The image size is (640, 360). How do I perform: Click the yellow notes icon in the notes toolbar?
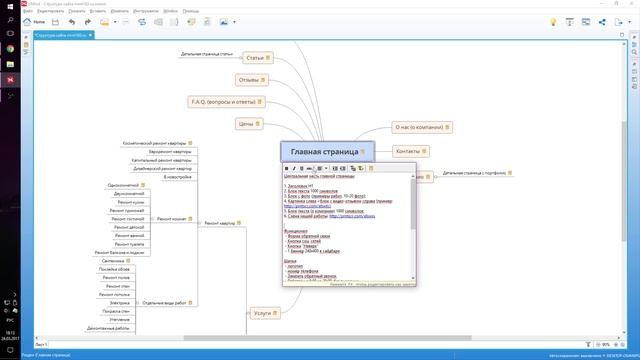tap(371, 168)
